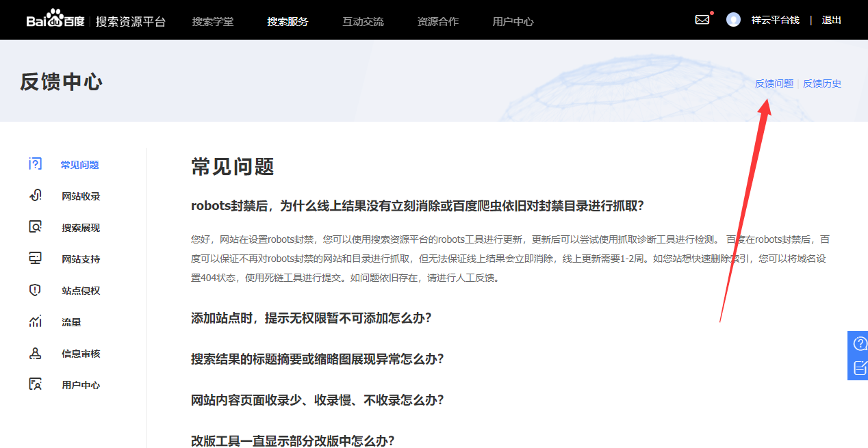Click the 常见问题 sidebar icon
This screenshot has width=868, height=448.
tap(35, 164)
